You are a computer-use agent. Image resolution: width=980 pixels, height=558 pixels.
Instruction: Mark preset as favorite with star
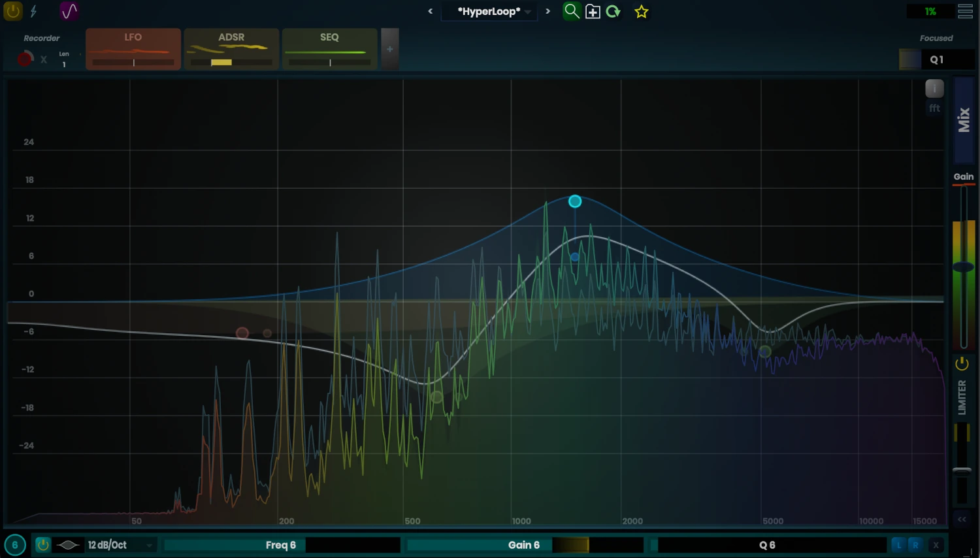pos(642,12)
